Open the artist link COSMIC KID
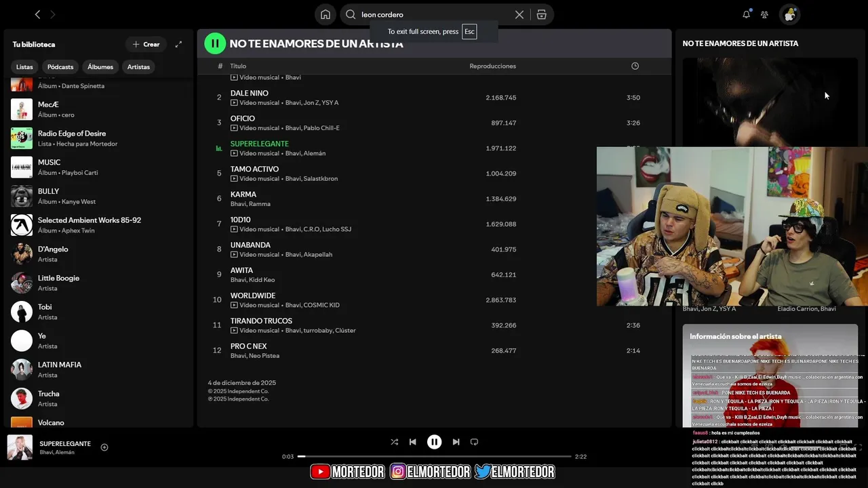Image resolution: width=868 pixels, height=488 pixels. pos(322,305)
